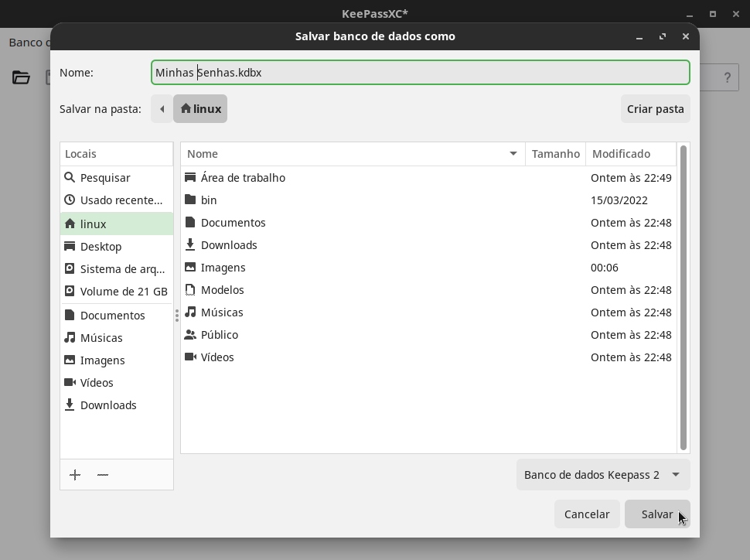Click the remove bookmark minus icon

(x=103, y=475)
